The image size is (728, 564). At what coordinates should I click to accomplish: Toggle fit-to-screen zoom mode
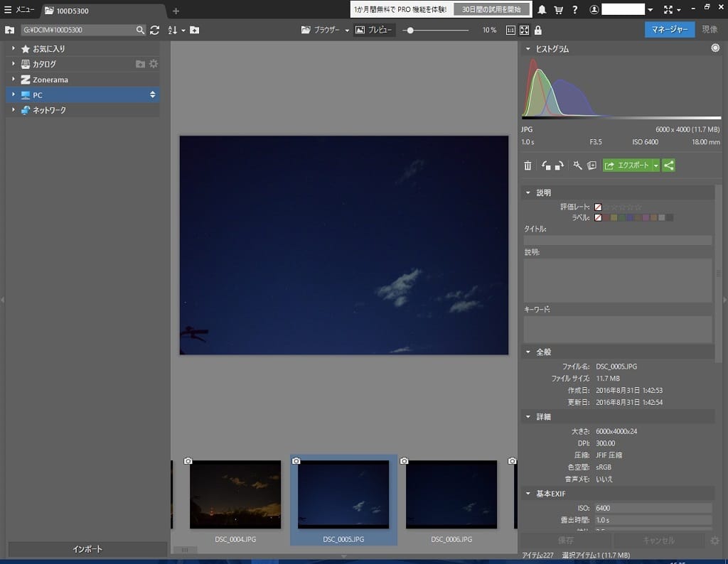[524, 31]
